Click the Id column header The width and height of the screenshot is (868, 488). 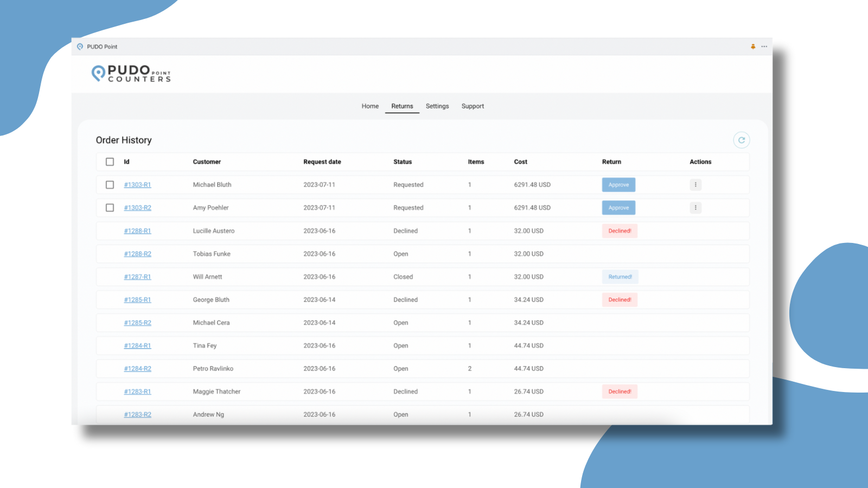[126, 162]
